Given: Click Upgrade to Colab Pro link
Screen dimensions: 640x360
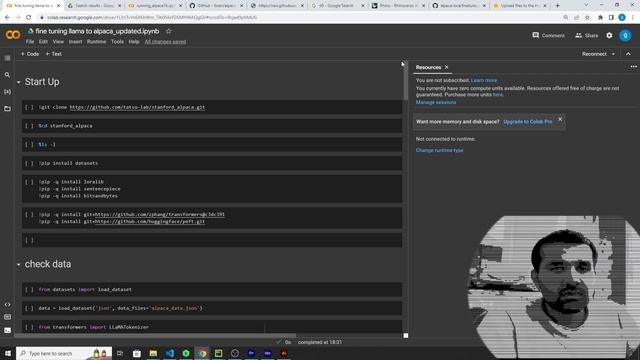Looking at the screenshot, I should [x=528, y=122].
